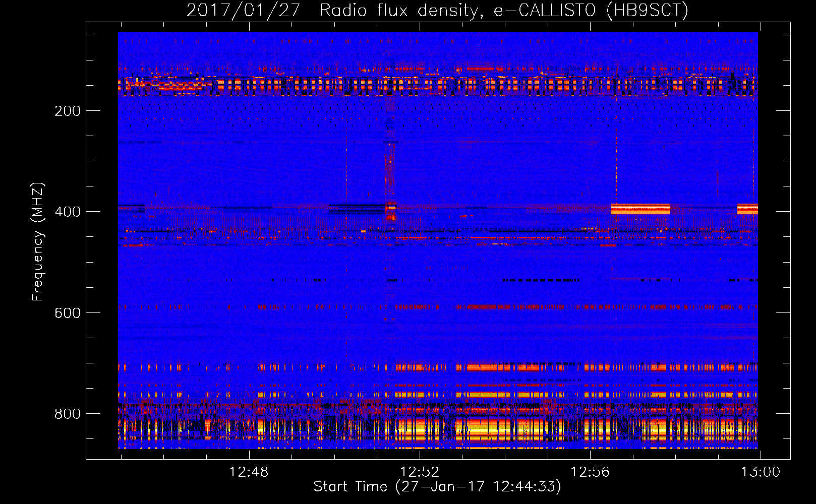
Task: Click the 600 frequency tick label
Action: (x=68, y=313)
